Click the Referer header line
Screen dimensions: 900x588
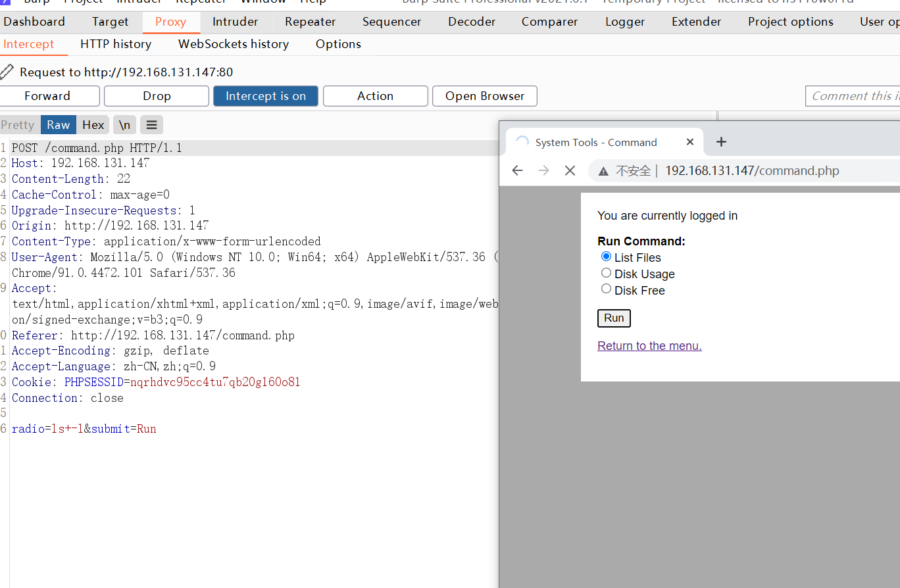pyautogui.click(x=153, y=335)
